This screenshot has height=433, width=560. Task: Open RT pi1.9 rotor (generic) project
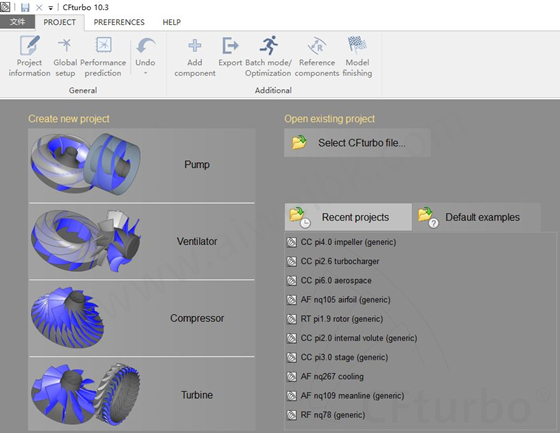(x=342, y=319)
